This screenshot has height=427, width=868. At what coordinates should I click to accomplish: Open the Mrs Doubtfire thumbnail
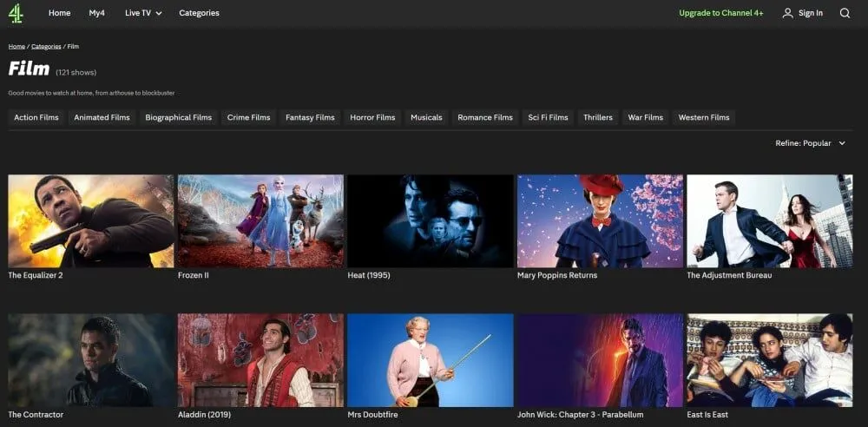(431, 360)
